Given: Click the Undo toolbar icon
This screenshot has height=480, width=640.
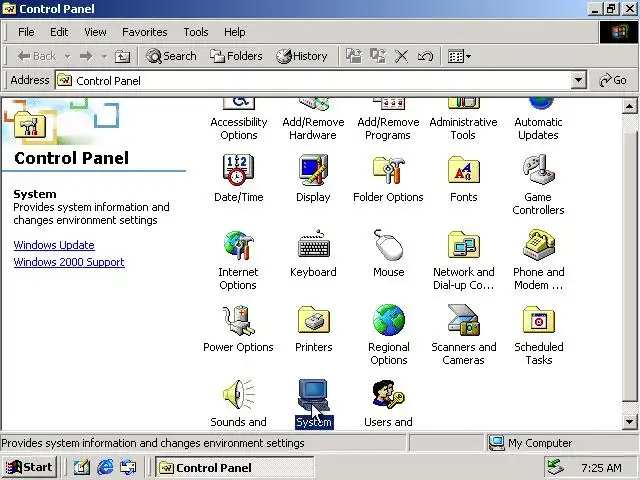Looking at the screenshot, I should click(425, 56).
